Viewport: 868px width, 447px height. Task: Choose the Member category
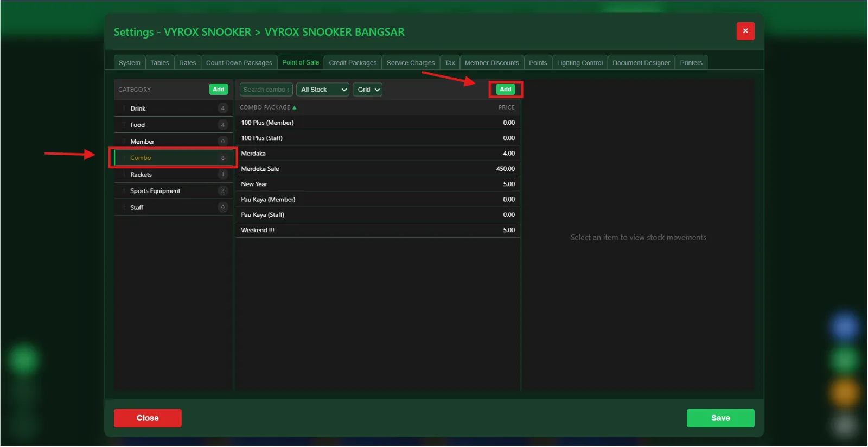[x=174, y=142]
